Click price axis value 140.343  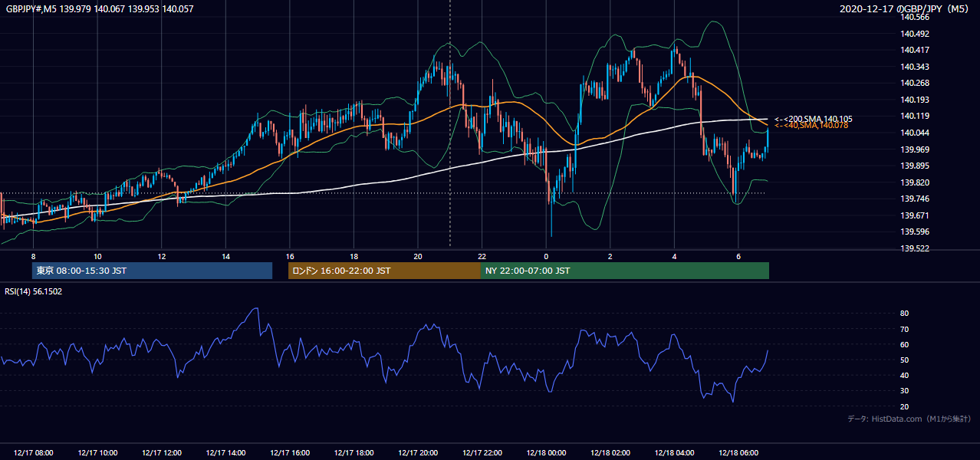click(x=915, y=67)
